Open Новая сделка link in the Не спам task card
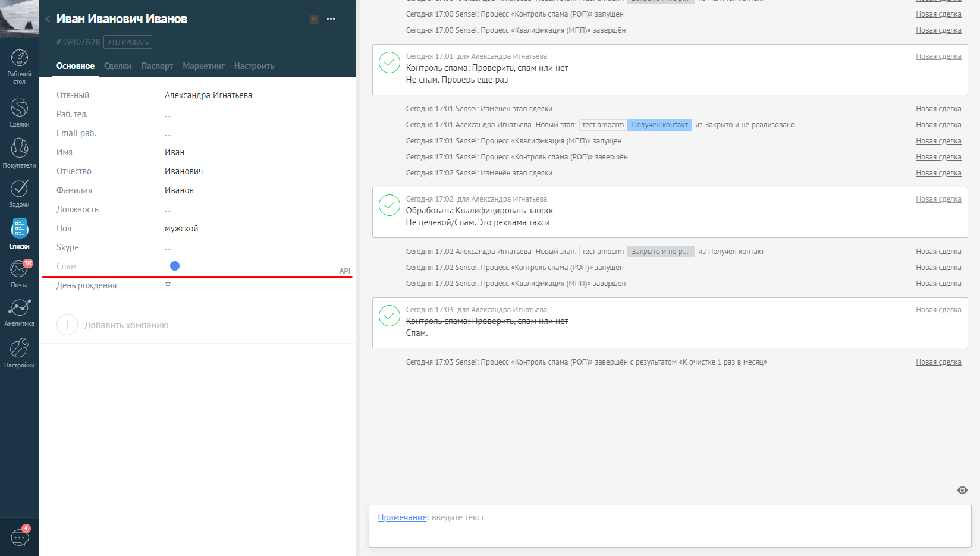 pyautogui.click(x=938, y=56)
